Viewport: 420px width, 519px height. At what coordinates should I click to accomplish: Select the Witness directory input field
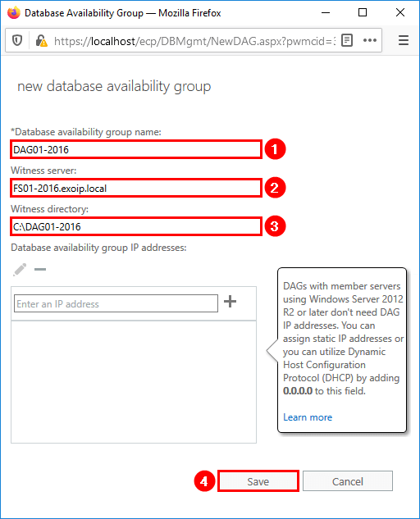coord(136,227)
